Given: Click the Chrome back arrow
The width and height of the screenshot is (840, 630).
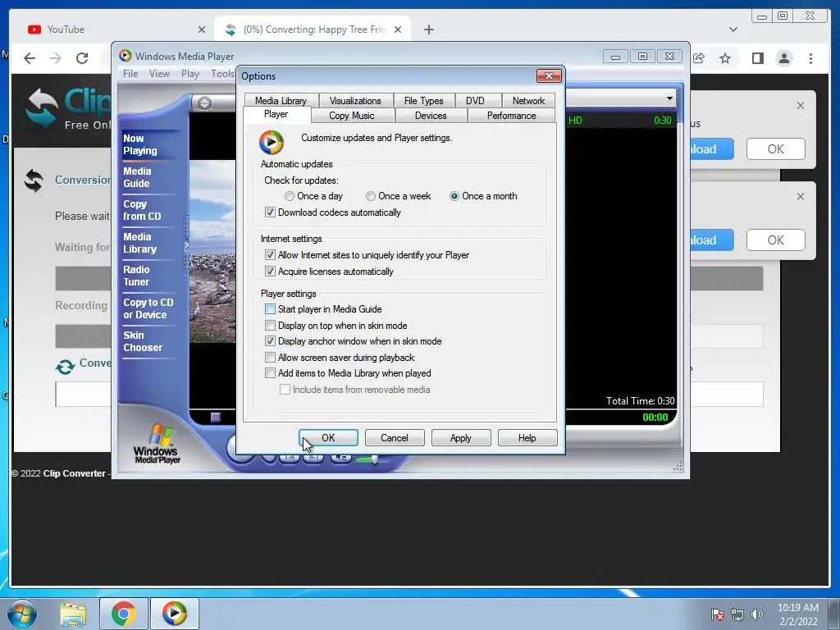Looking at the screenshot, I should [x=30, y=58].
